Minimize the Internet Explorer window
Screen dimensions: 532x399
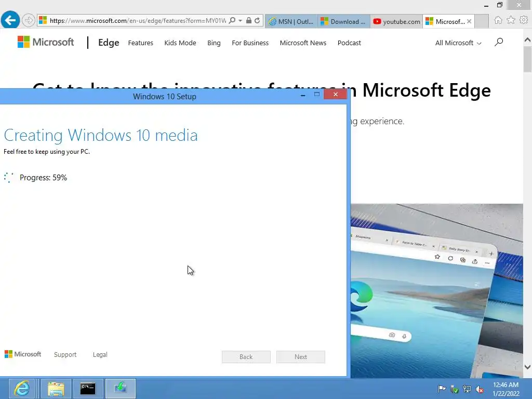tap(486, 5)
